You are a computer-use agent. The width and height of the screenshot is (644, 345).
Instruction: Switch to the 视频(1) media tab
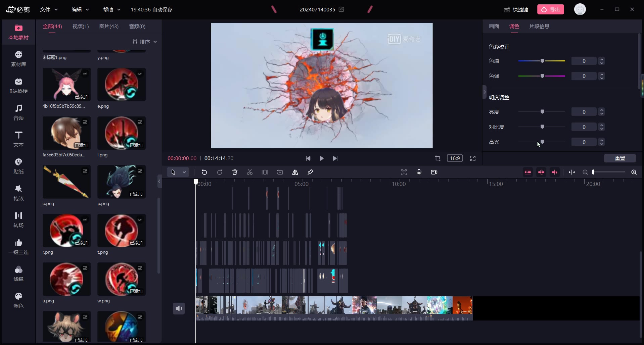[81, 26]
